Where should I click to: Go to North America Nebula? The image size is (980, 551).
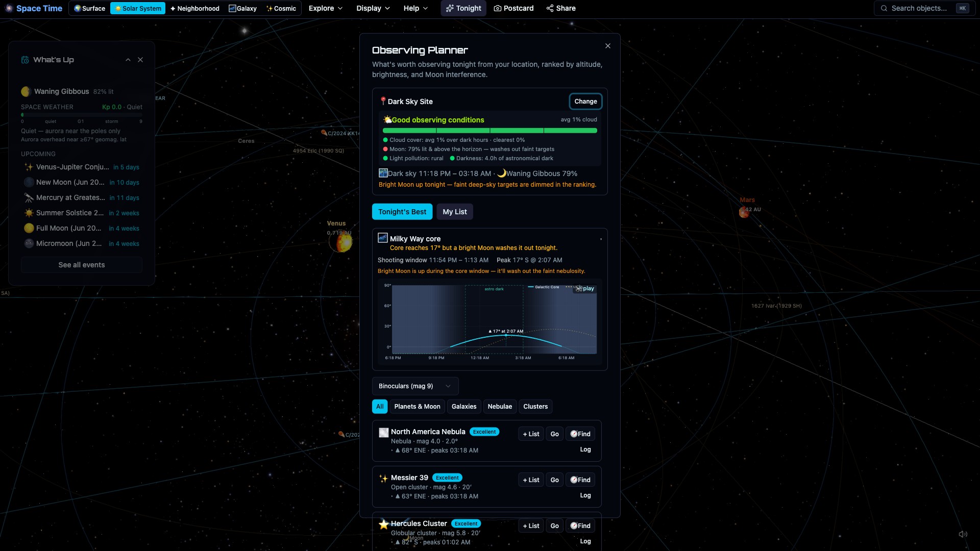click(555, 434)
